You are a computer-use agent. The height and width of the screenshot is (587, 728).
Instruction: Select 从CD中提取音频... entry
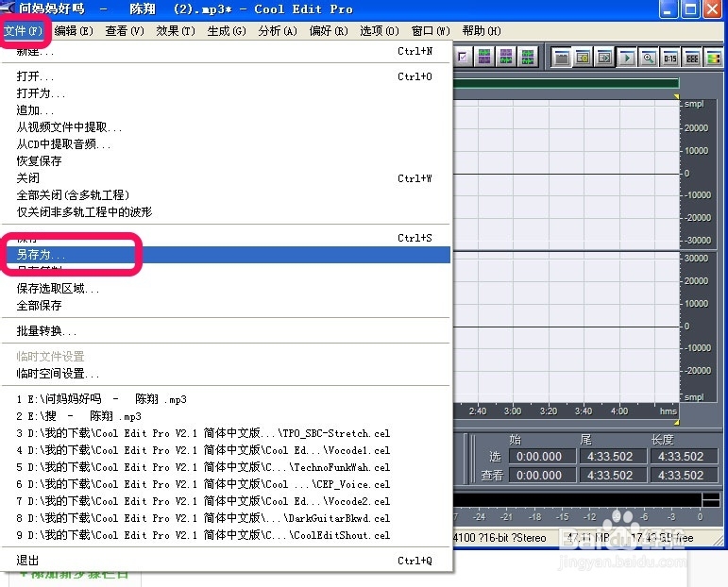[x=226, y=144]
